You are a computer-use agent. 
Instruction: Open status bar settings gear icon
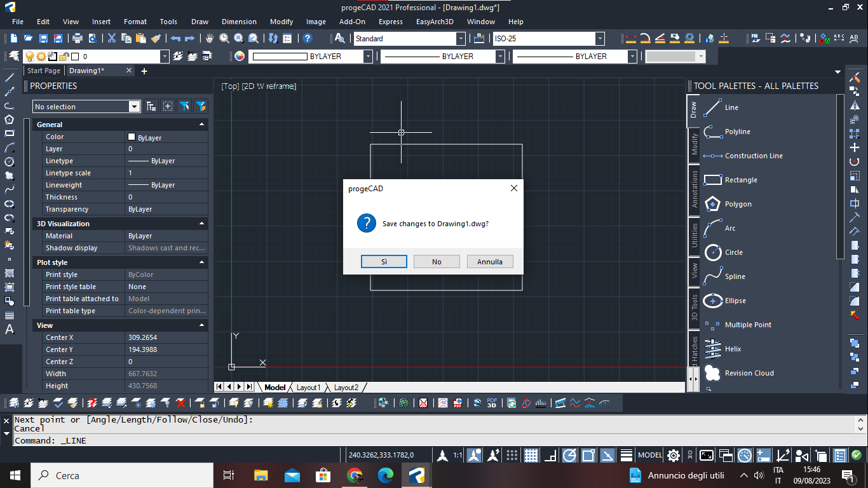coord(673,455)
